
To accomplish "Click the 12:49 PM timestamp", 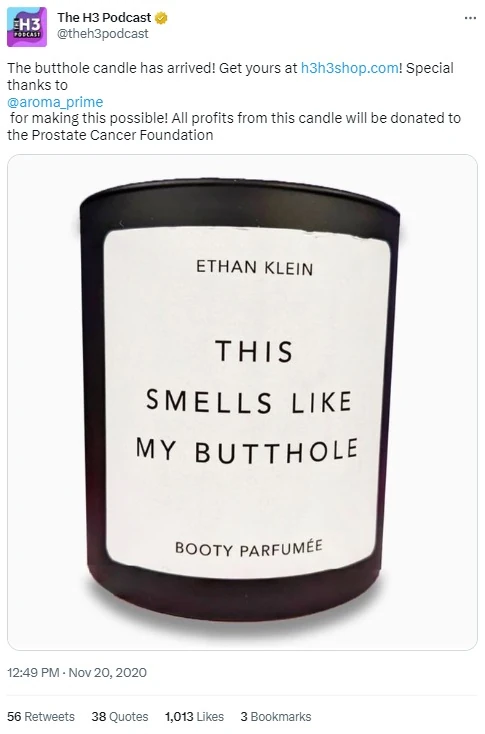I will tap(33, 673).
